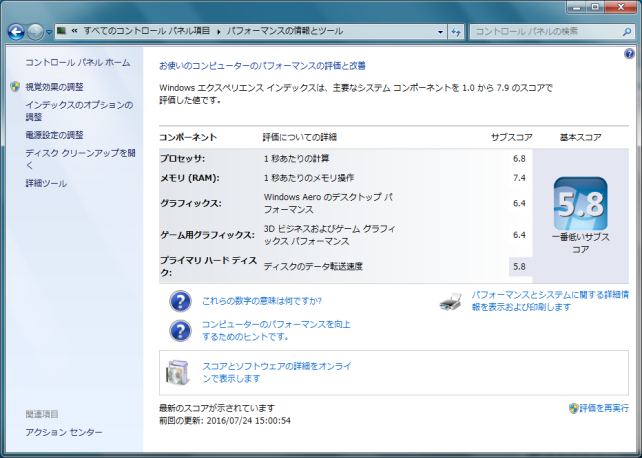Click パフォーマンスの情報とツール breadcrumb
Viewport: 642px width, 458px height.
click(x=285, y=31)
